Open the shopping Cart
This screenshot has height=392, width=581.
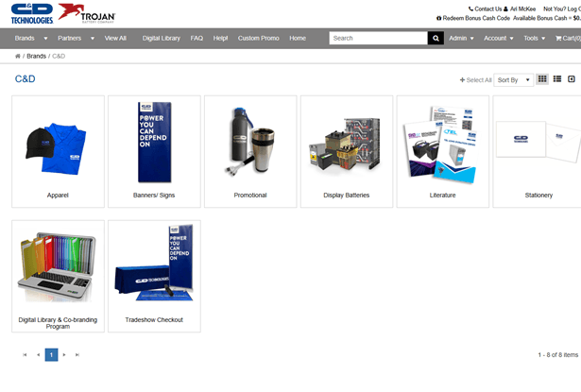pos(568,38)
